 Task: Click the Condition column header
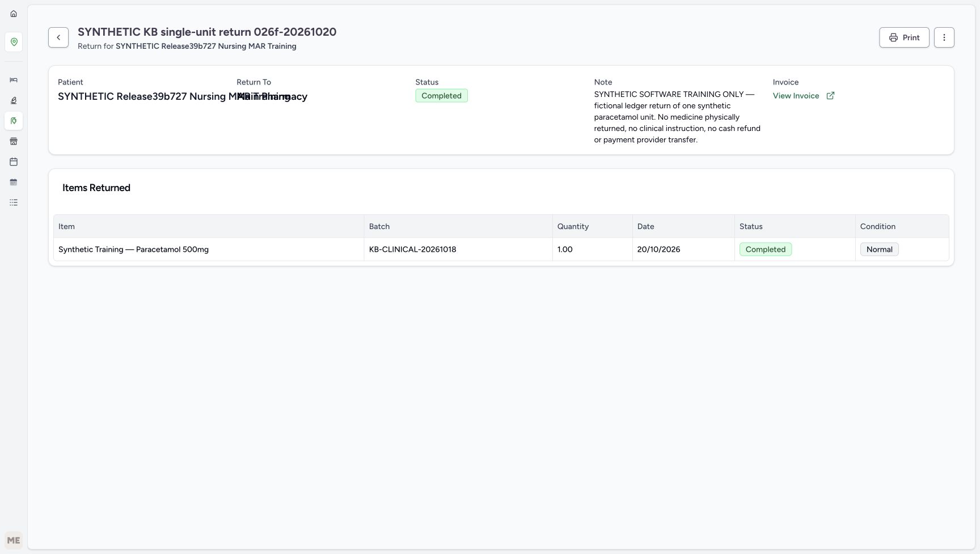click(902, 226)
